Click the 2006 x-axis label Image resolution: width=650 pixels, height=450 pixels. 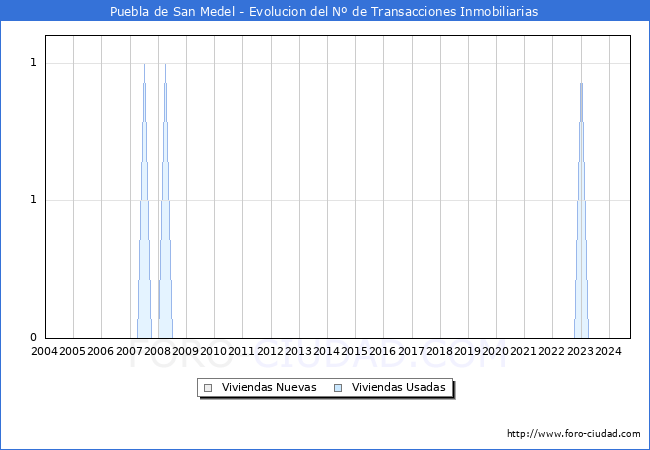point(101,351)
